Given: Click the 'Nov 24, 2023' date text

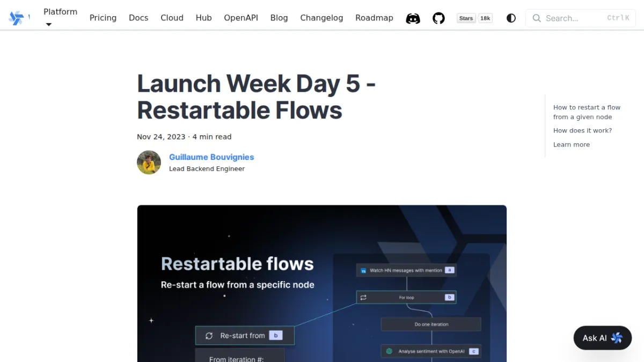Looking at the screenshot, I should [x=161, y=137].
